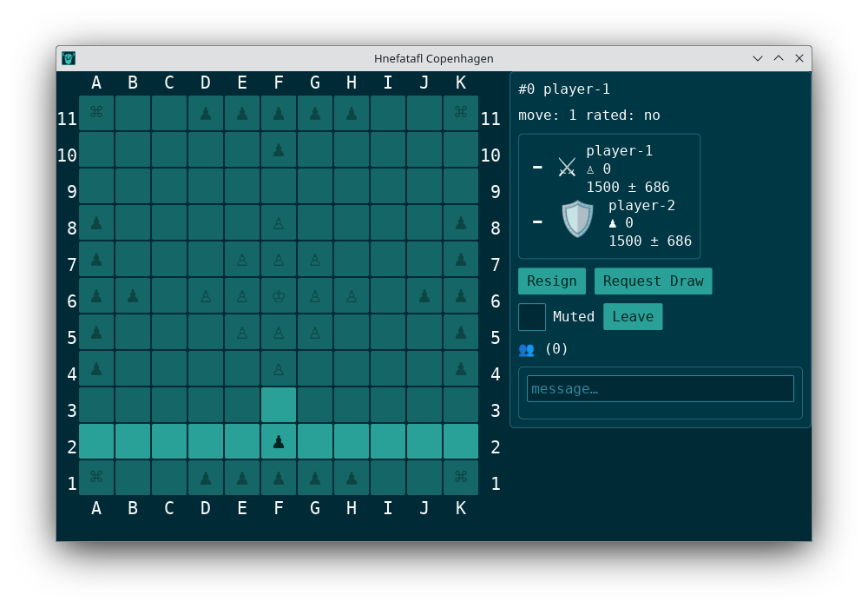
Task: Select the attacker pawn on K4
Action: 461,369
